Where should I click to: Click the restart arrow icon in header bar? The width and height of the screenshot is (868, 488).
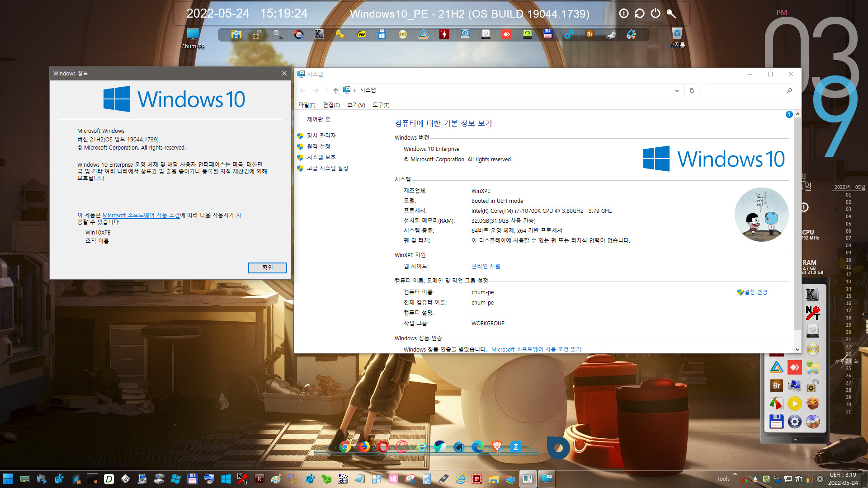pyautogui.click(x=639, y=14)
